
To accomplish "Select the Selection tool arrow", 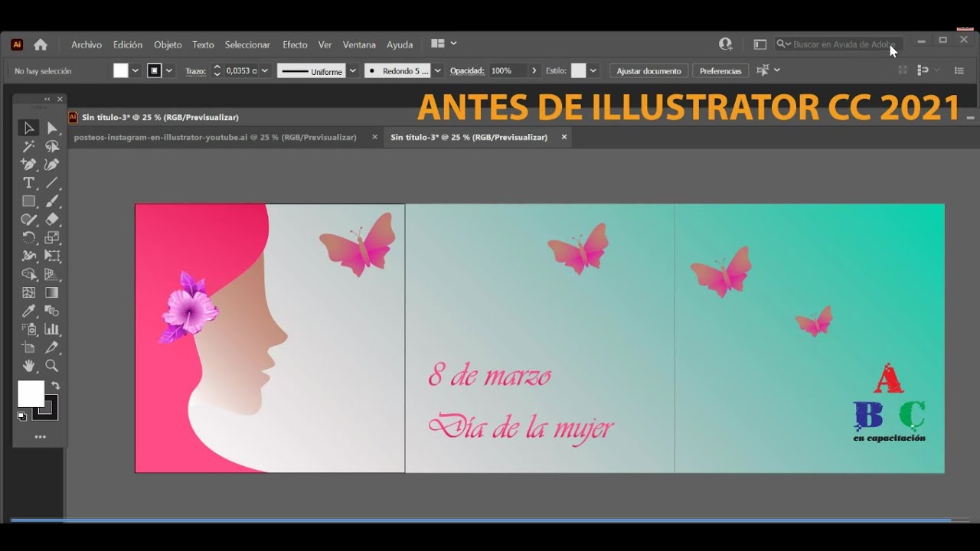I will point(28,128).
